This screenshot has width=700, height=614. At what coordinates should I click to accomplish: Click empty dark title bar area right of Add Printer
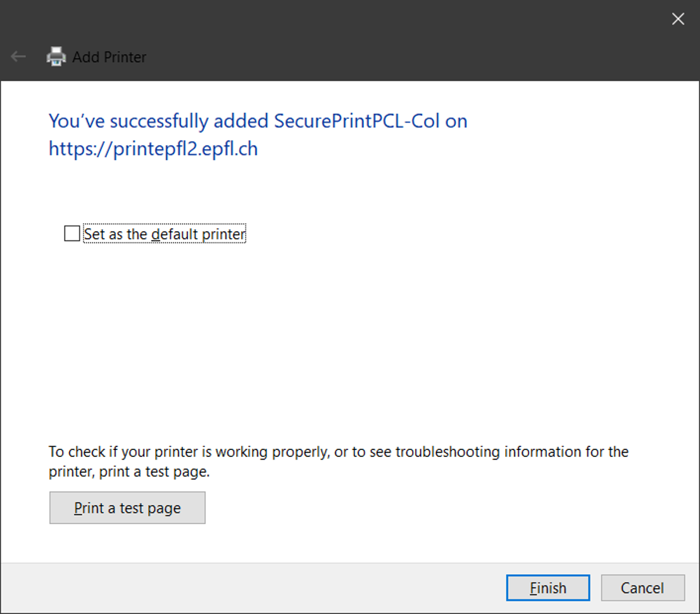(x=380, y=57)
